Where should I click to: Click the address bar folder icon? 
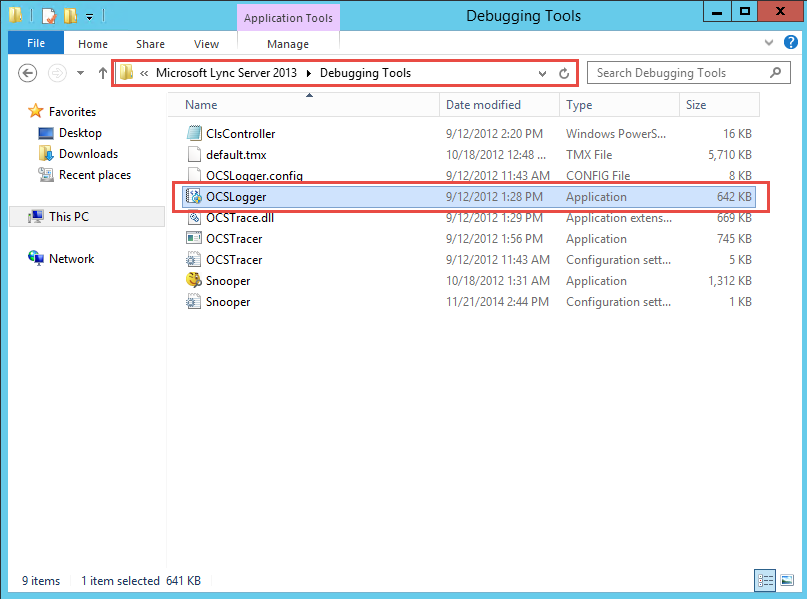(x=127, y=73)
